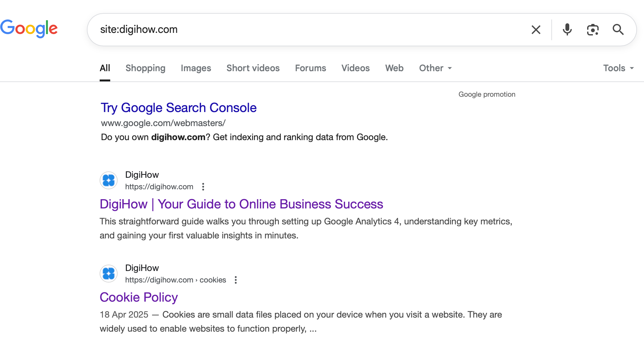Select the Shopping filter

point(145,68)
